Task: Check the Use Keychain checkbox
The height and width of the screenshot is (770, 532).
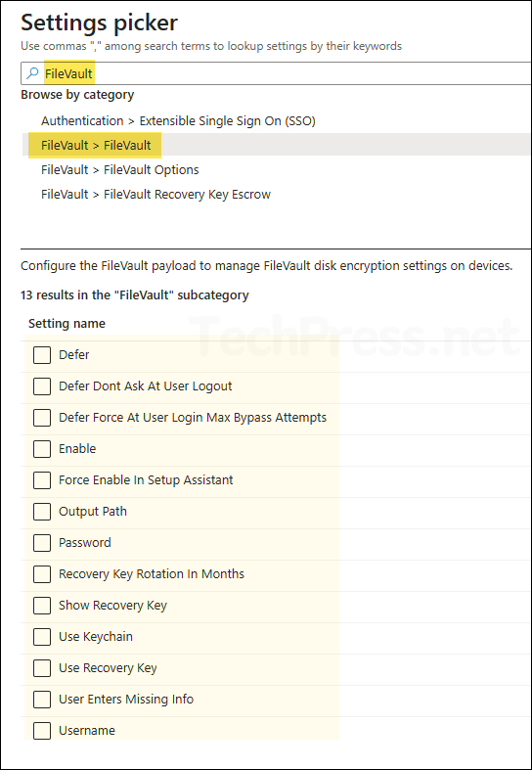Action: pos(42,637)
